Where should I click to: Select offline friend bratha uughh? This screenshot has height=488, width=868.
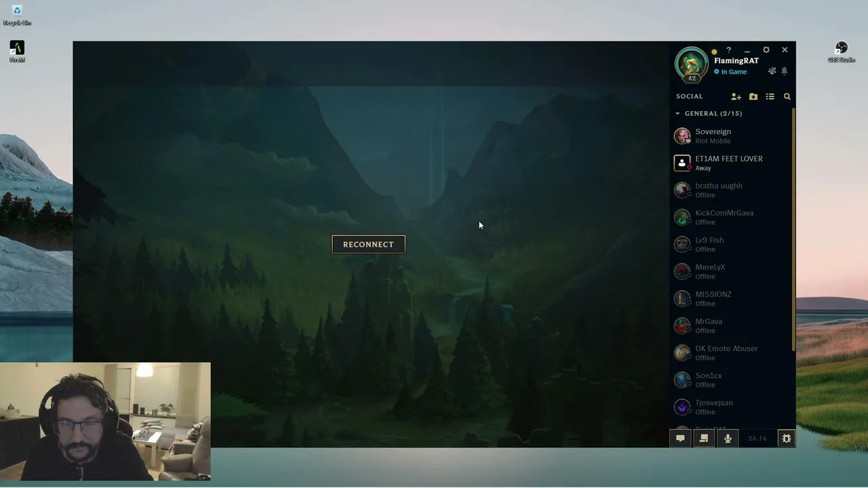[x=731, y=190]
